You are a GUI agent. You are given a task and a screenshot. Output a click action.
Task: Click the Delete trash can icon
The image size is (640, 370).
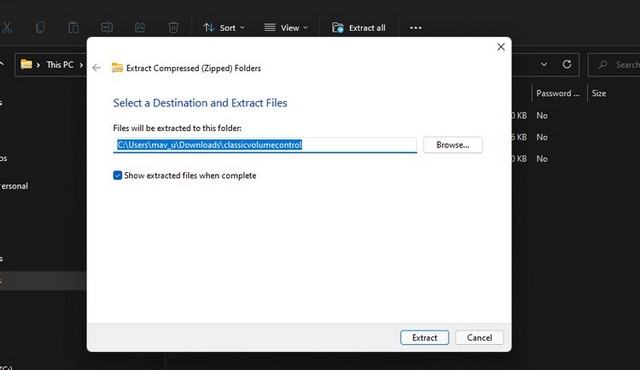click(173, 27)
